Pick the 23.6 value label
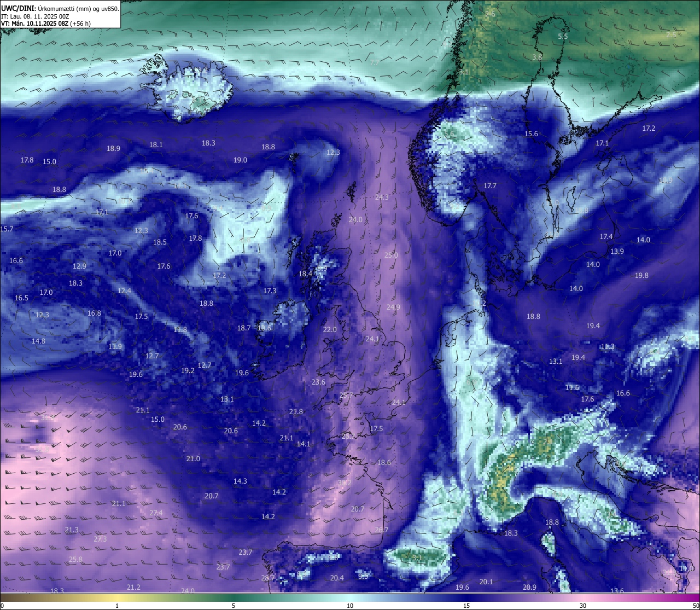The width and height of the screenshot is (700, 610). [x=318, y=382]
